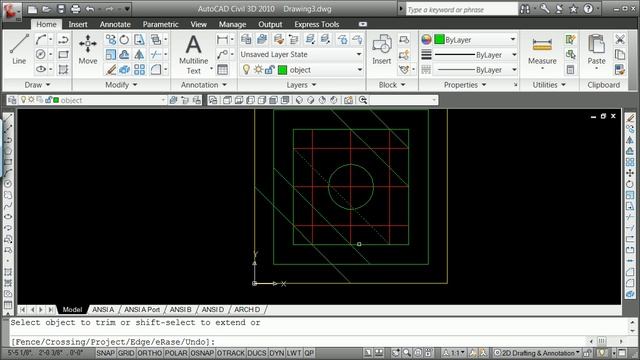
Task: Switch to the ANSI A layout tab
Action: [103, 309]
